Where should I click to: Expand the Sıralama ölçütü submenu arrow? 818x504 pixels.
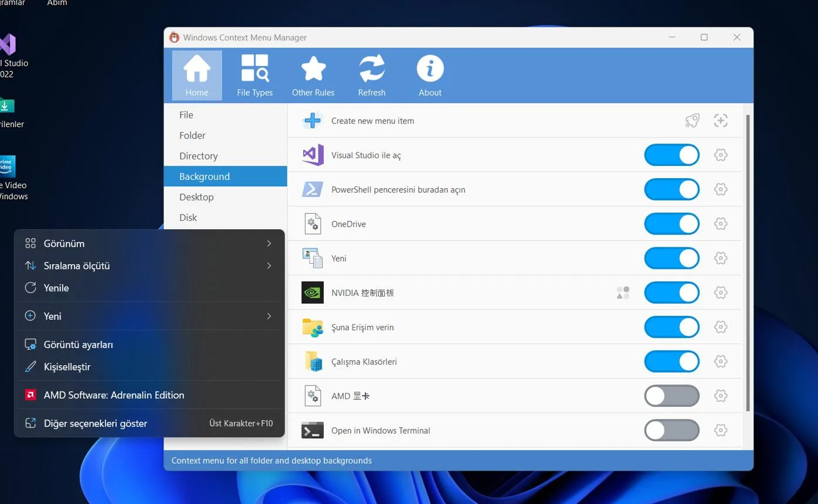coord(269,265)
